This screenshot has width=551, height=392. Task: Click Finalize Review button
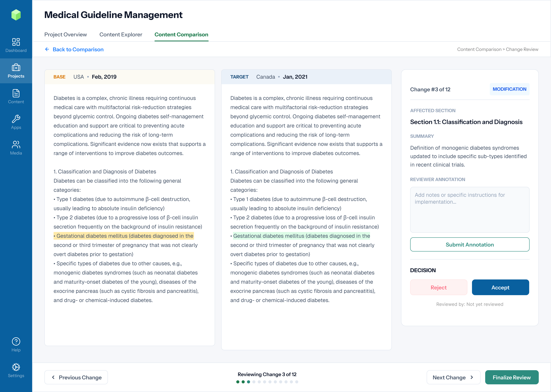pos(512,377)
